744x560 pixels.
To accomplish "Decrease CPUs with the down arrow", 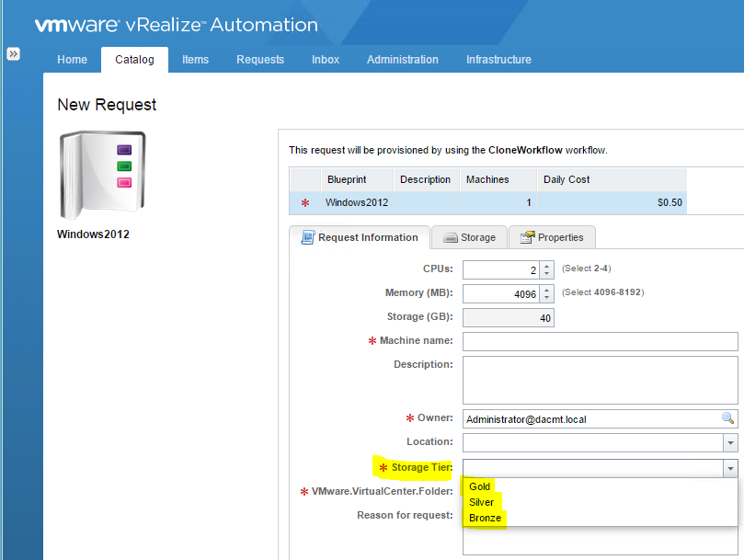I will tap(546, 274).
